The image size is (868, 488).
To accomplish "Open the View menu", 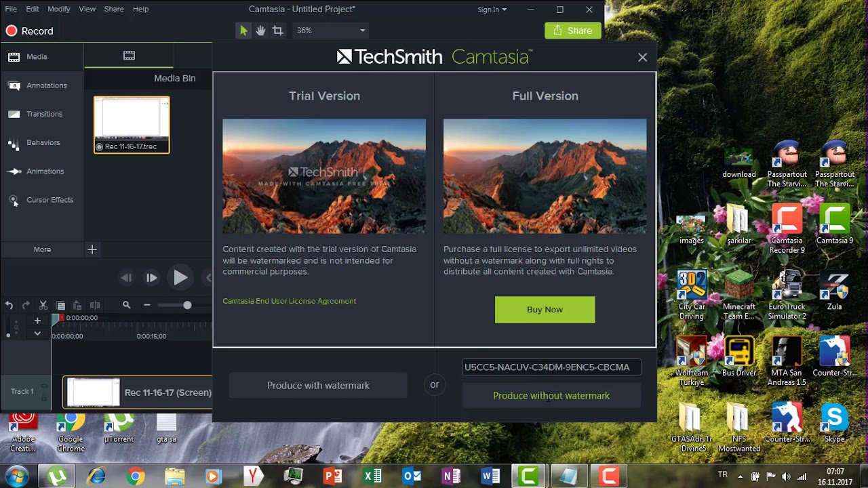I will click(87, 9).
